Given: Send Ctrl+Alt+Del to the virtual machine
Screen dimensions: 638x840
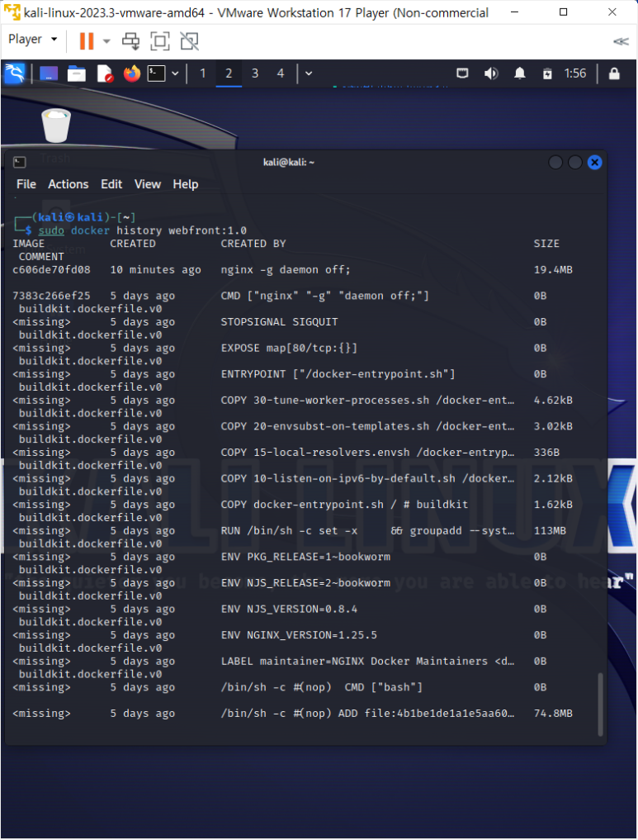Looking at the screenshot, I should pos(131,40).
